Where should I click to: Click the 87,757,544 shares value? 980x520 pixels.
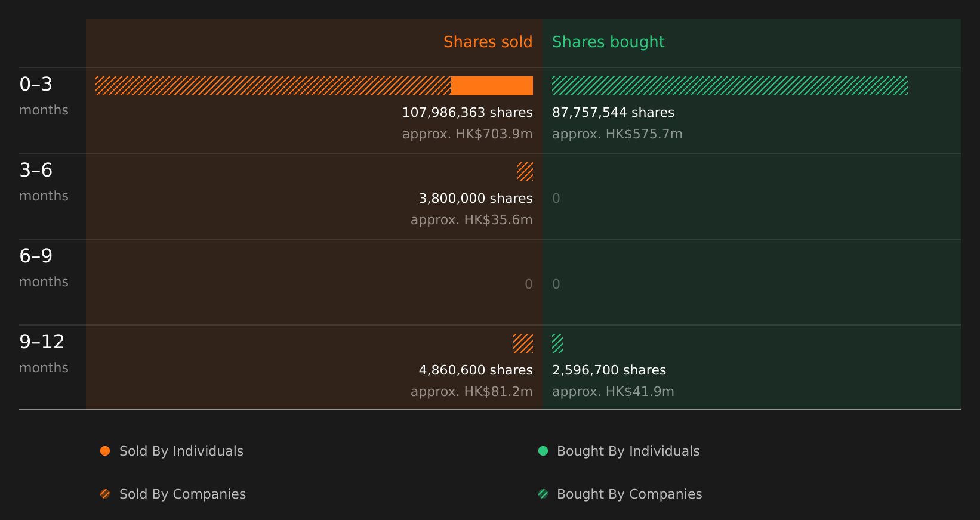613,113
